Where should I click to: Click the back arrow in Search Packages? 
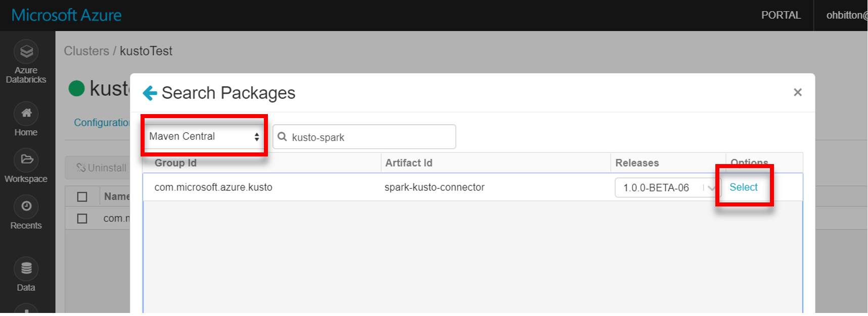coord(150,93)
